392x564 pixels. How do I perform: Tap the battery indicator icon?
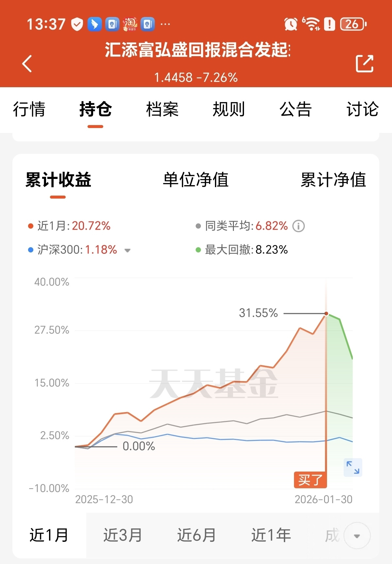click(353, 24)
